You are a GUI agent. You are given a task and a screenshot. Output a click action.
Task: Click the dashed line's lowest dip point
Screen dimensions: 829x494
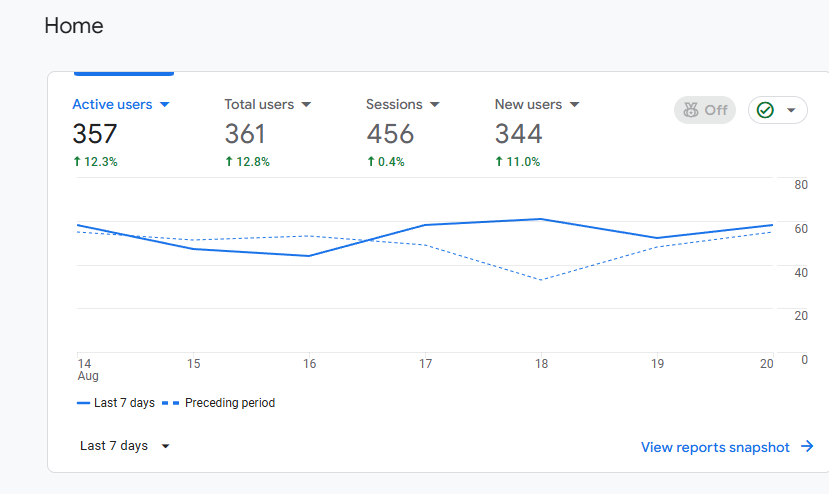click(541, 280)
